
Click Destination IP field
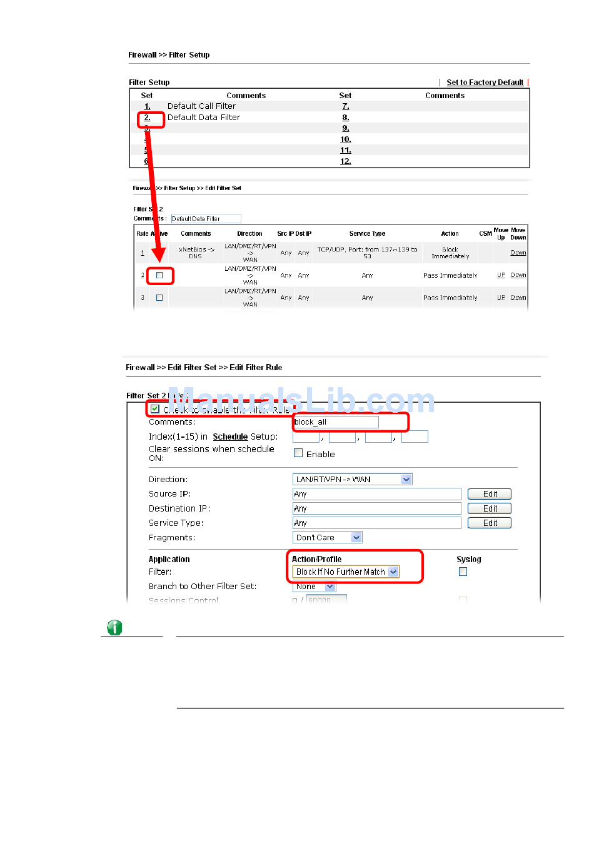[x=377, y=508]
